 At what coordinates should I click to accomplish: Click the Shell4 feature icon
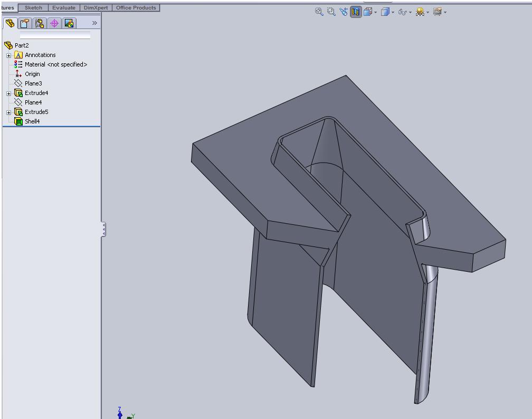tap(18, 121)
